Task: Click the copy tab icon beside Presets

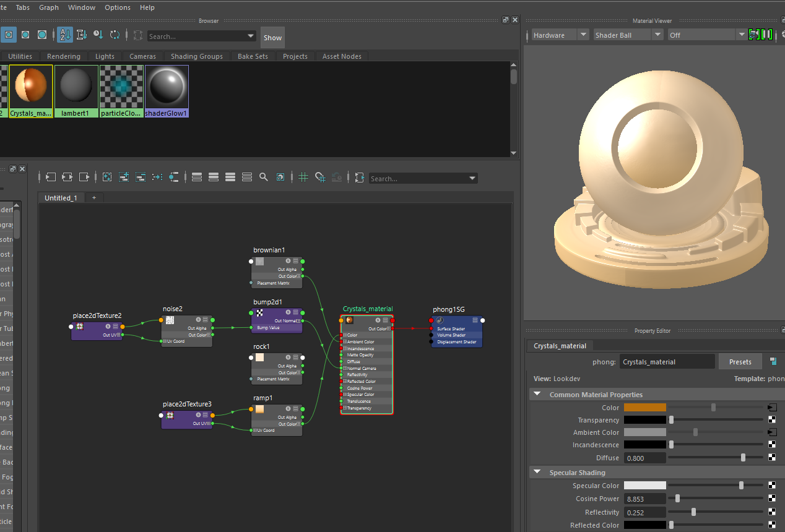Action: click(773, 361)
